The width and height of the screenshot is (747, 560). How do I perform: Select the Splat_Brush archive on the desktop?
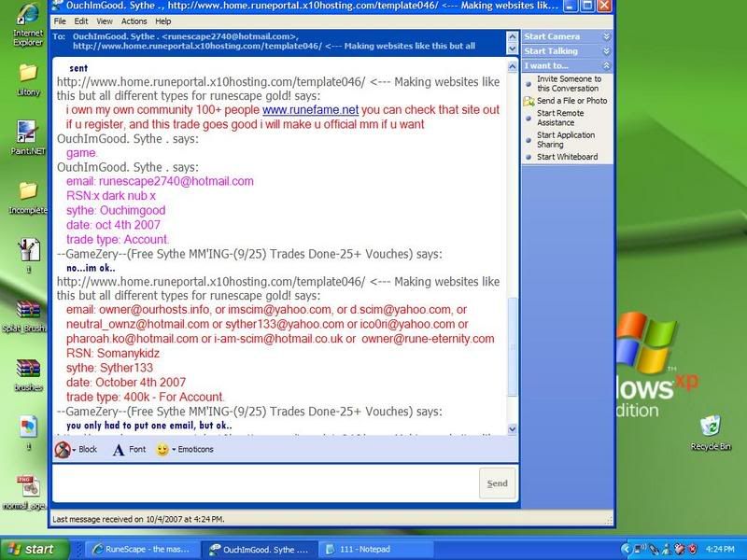tap(26, 315)
